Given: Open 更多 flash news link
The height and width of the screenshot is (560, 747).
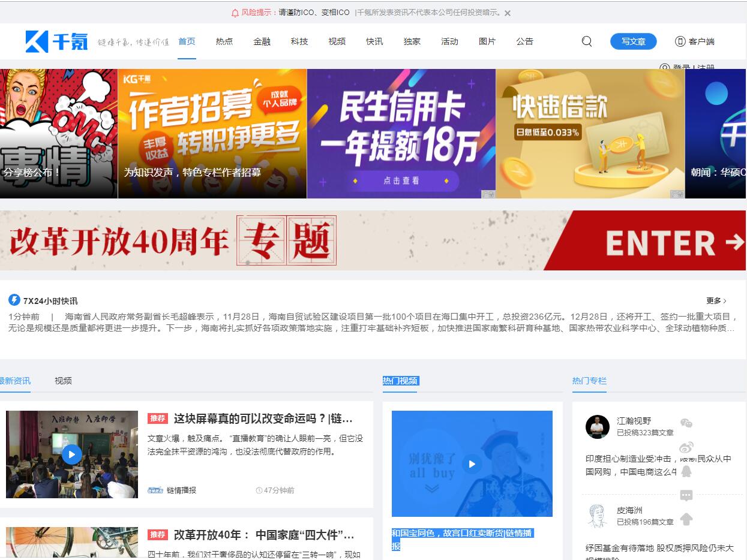Looking at the screenshot, I should tap(716, 301).
